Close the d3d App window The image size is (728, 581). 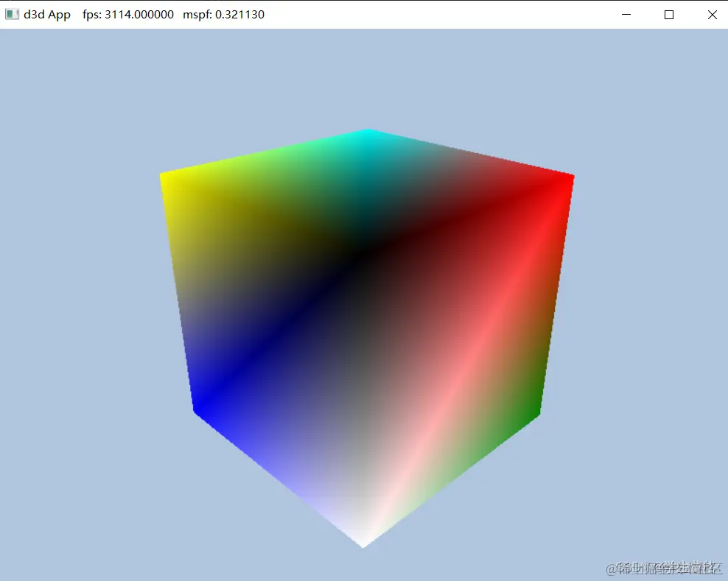[713, 15]
